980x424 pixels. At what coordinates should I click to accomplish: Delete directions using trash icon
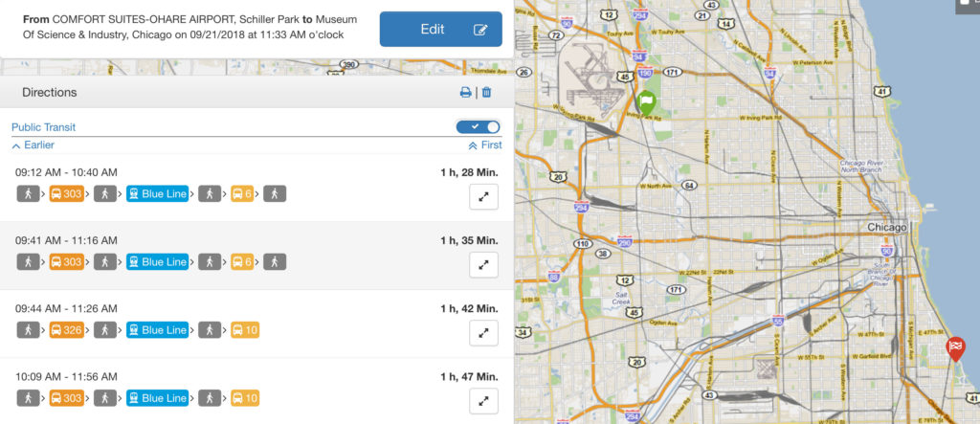tap(486, 93)
